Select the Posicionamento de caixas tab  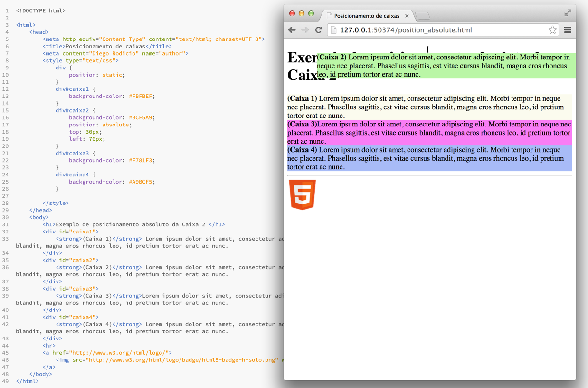coord(366,16)
